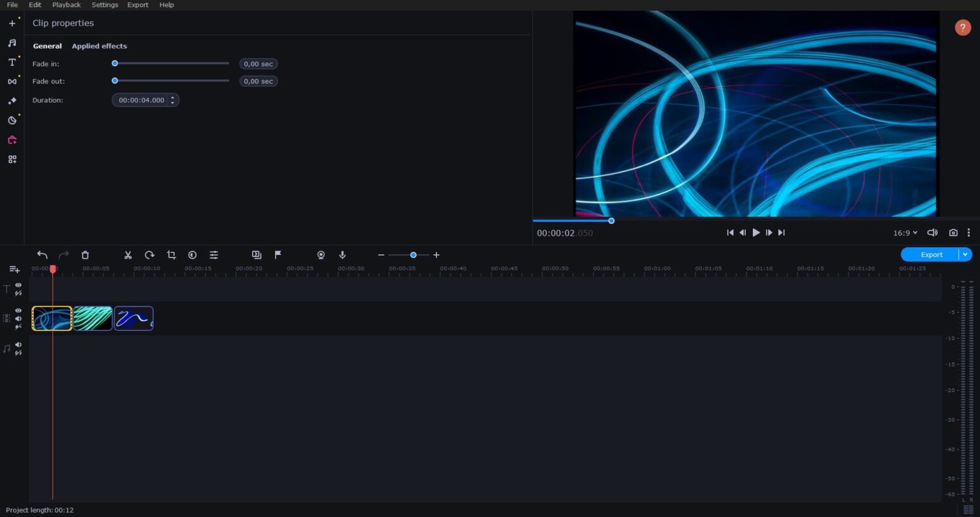
Task: Open the Transitions panel
Action: pos(12,81)
